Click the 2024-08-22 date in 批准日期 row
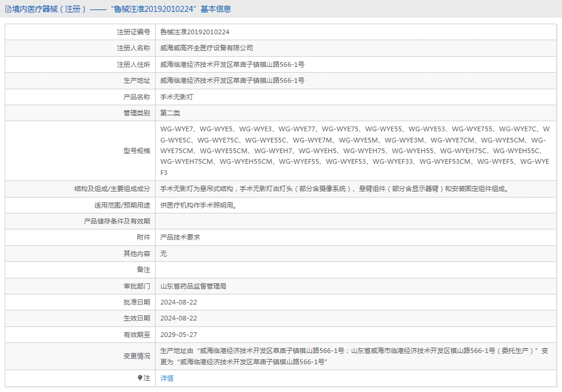This screenshot has width=562, height=392. click(179, 302)
